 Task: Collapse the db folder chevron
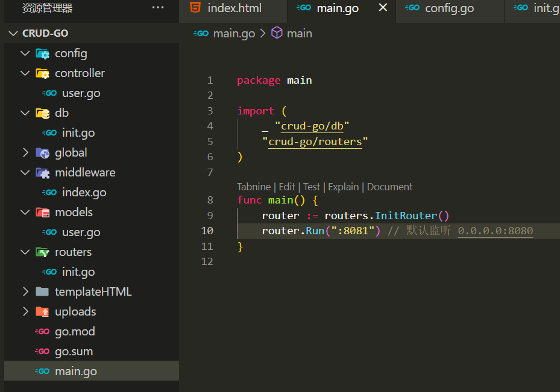(25, 113)
